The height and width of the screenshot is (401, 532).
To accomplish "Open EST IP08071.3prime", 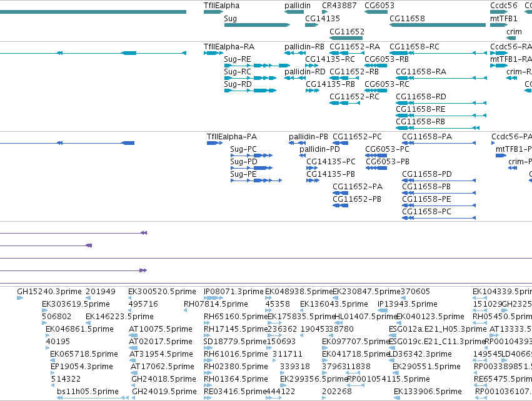I will (233, 292).
